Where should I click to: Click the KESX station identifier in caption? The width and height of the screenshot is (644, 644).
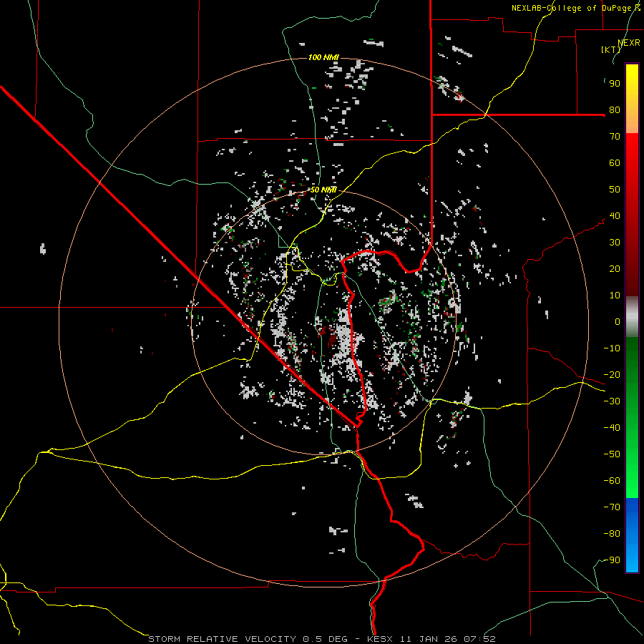tap(381, 639)
